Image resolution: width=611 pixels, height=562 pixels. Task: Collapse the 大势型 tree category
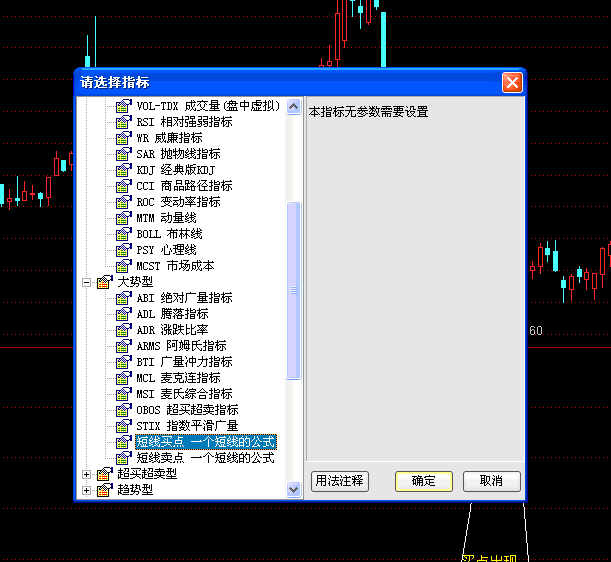[87, 282]
